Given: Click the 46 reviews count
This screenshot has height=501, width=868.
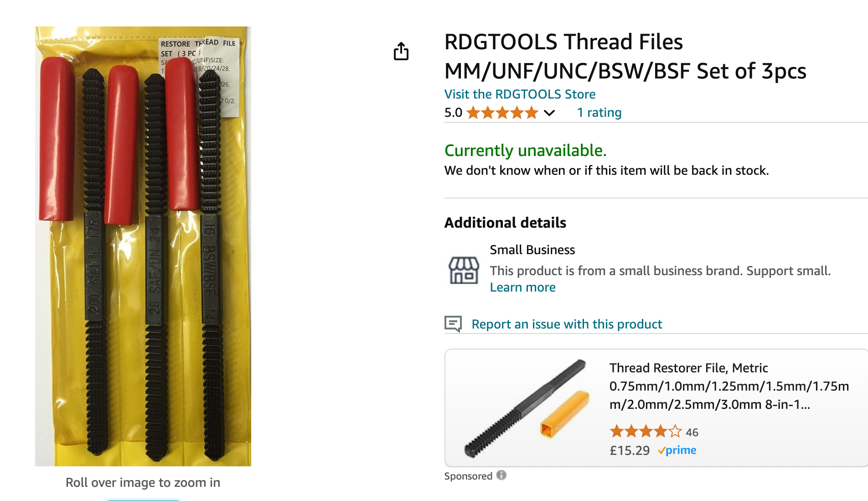Looking at the screenshot, I should pyautogui.click(x=692, y=432).
